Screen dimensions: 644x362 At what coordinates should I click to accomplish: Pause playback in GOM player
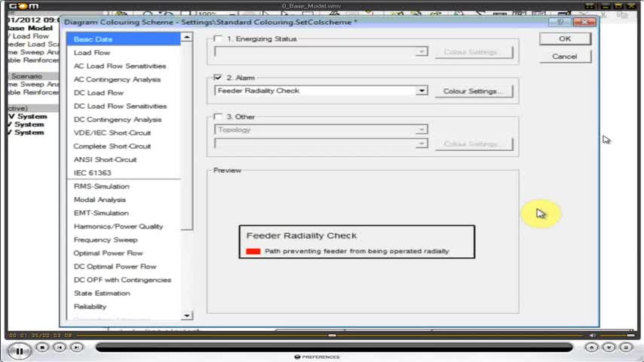[x=19, y=351]
